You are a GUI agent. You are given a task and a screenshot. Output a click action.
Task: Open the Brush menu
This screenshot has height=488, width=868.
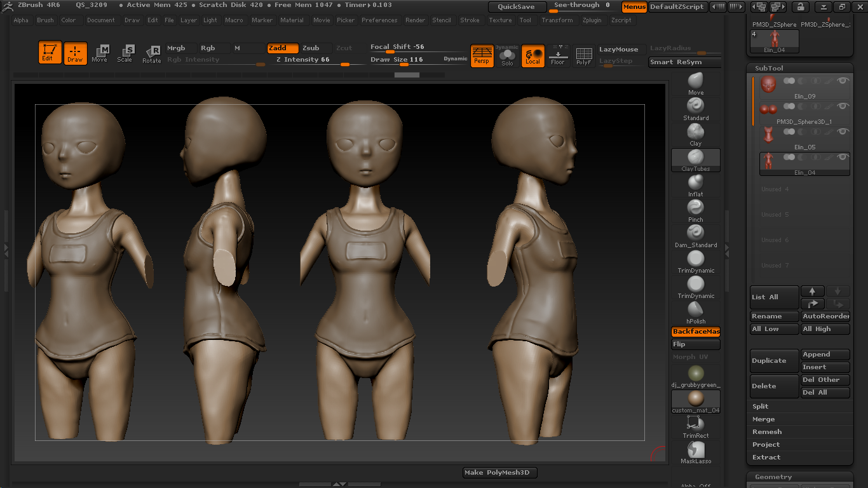tap(45, 20)
